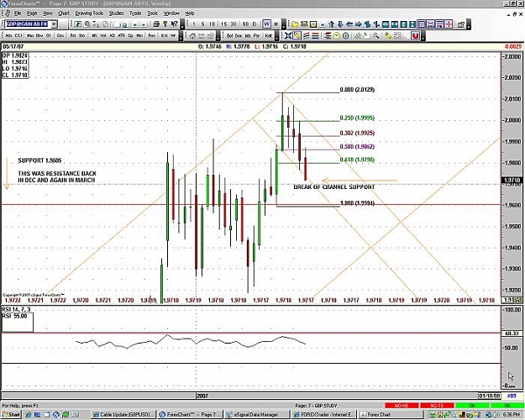
Task: Open the Chart menu
Action: [x=64, y=13]
